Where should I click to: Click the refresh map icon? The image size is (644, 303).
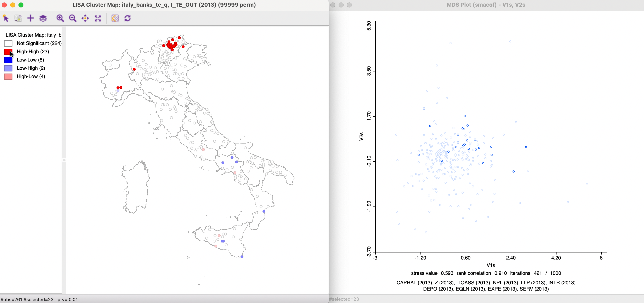tap(128, 18)
